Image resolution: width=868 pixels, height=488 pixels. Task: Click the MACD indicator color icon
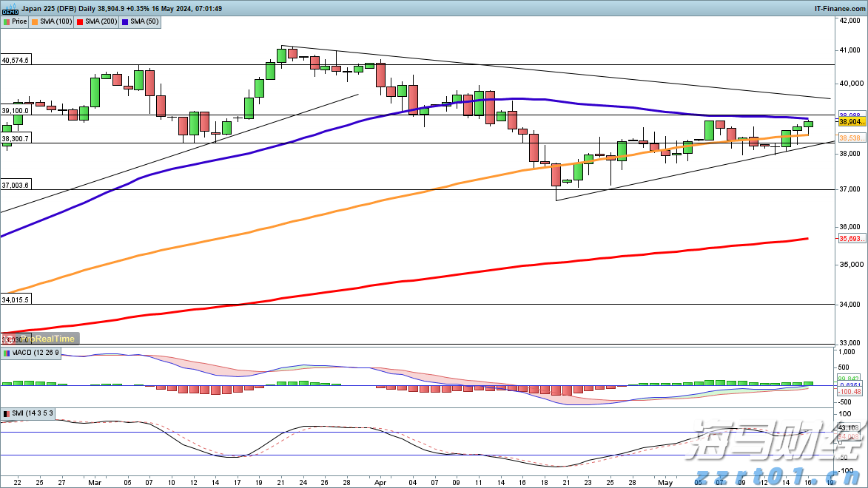6,354
